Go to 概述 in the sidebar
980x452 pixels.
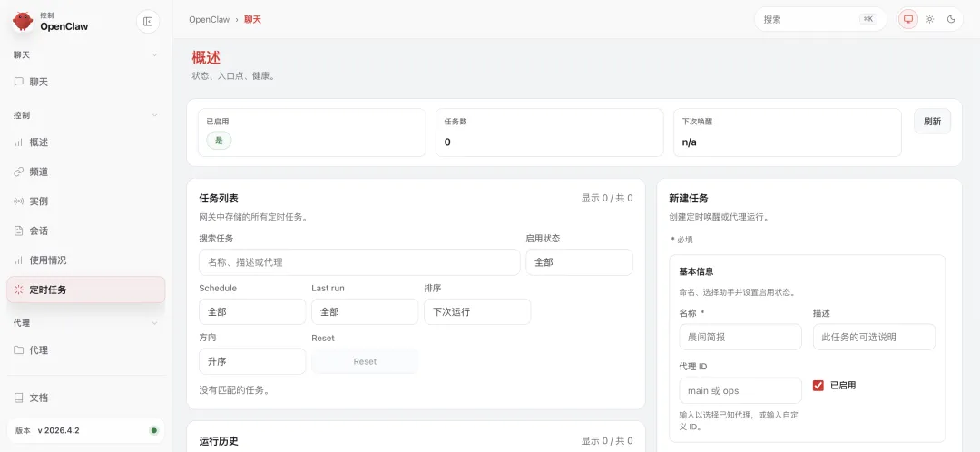pyautogui.click(x=86, y=142)
